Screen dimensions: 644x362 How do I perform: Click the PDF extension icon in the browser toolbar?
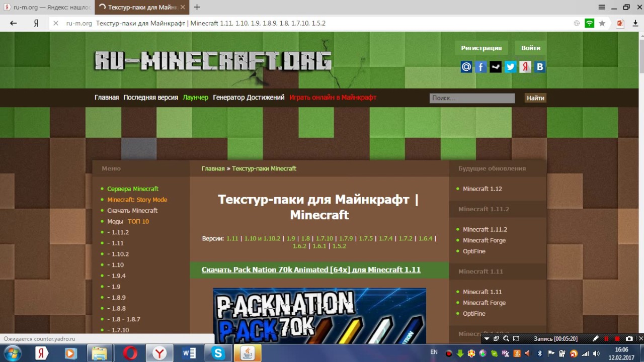coord(620,23)
